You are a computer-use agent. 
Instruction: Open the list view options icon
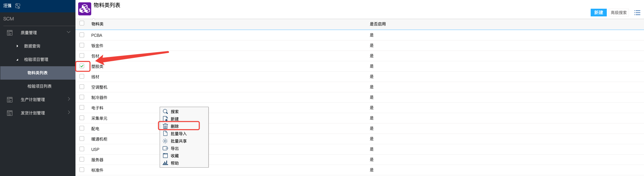tap(637, 13)
